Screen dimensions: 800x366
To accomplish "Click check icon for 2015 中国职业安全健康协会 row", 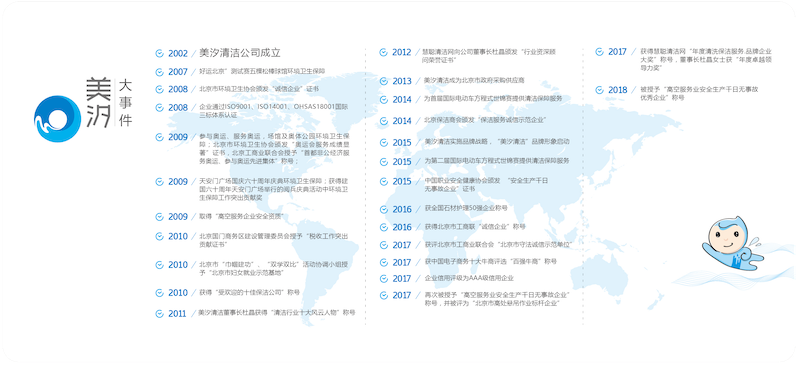I will [383, 181].
